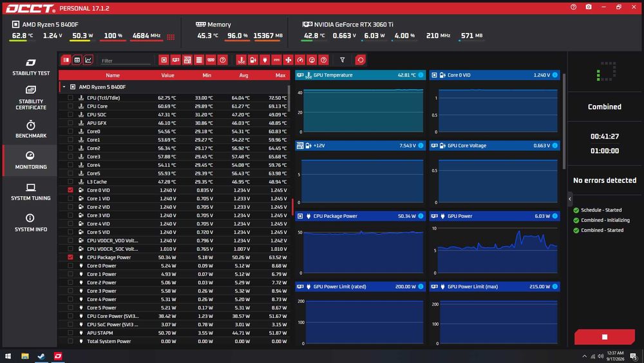Image resolution: width=644 pixels, height=363 pixels.
Task: Click the red grid icon beside 4684 MHz
Action: click(171, 37)
